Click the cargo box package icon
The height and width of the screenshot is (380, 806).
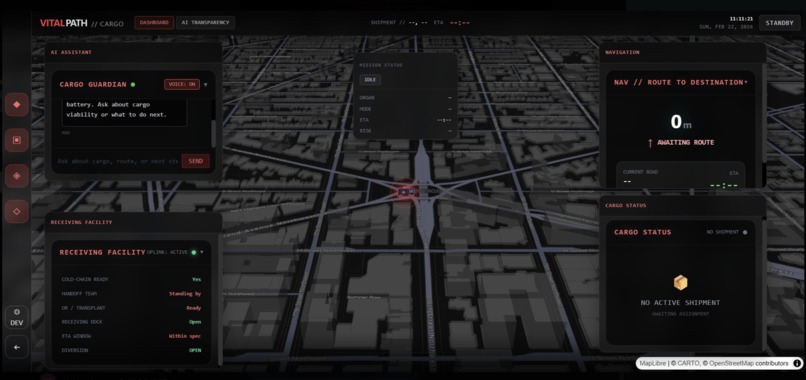pyautogui.click(x=681, y=282)
